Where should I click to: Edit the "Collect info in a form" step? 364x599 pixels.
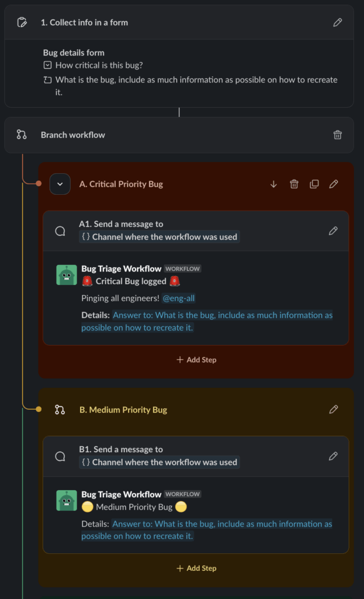338,22
